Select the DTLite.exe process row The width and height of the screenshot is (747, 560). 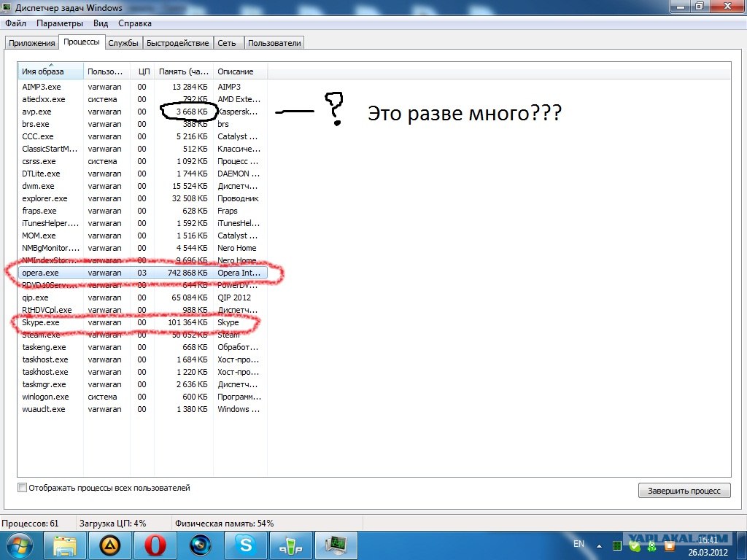click(142, 174)
